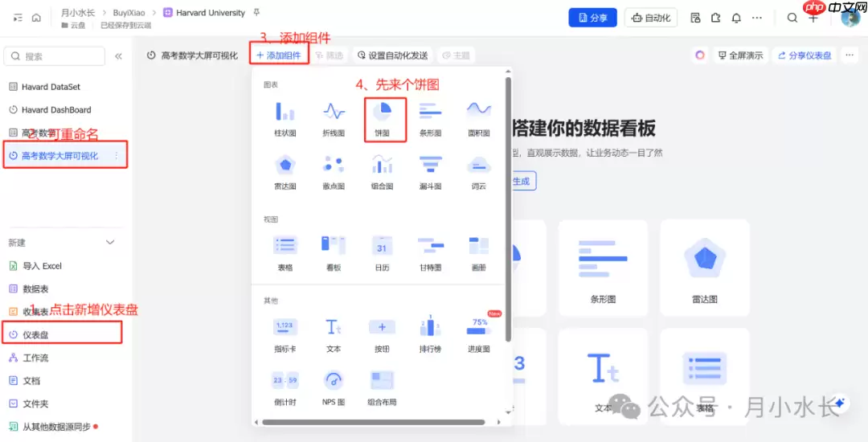Collapse the 新建 section

pos(110,243)
